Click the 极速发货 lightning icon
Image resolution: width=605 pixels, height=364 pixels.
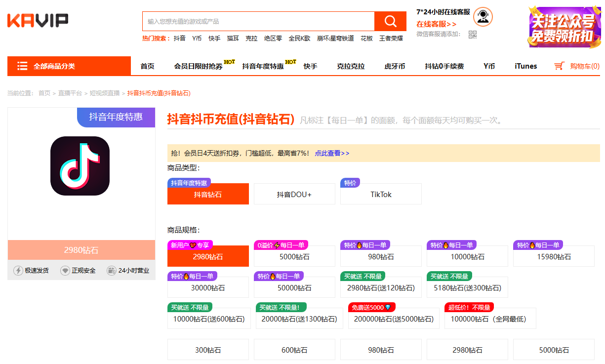(18, 271)
